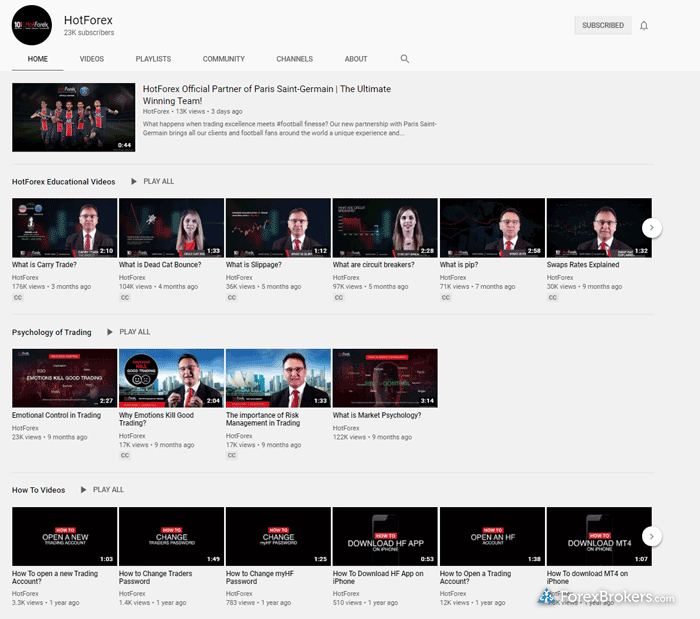This screenshot has height=619, width=700.
Task: Open the Open An HF Account thumbnail
Action: coord(492,536)
